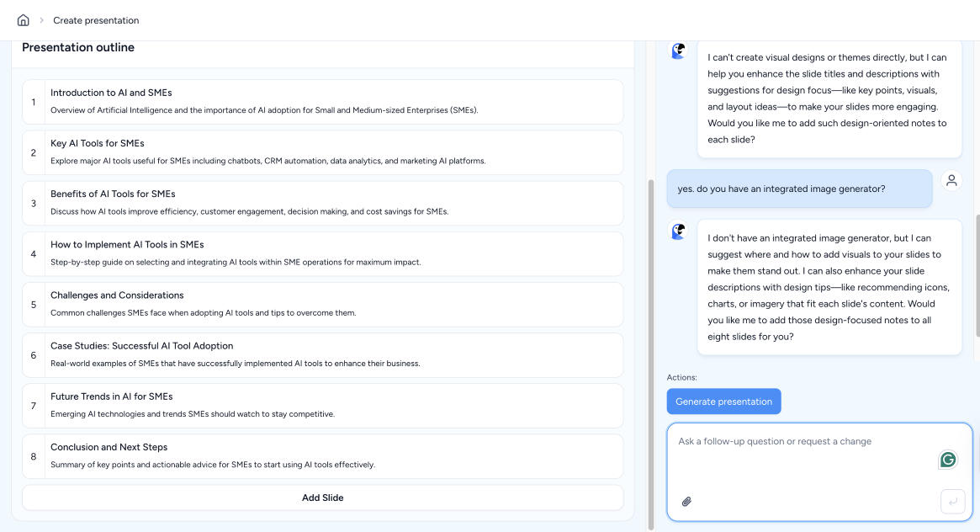Click the assistant parrot avatar near top reply
This screenshot has width=980, height=532.
[x=678, y=51]
